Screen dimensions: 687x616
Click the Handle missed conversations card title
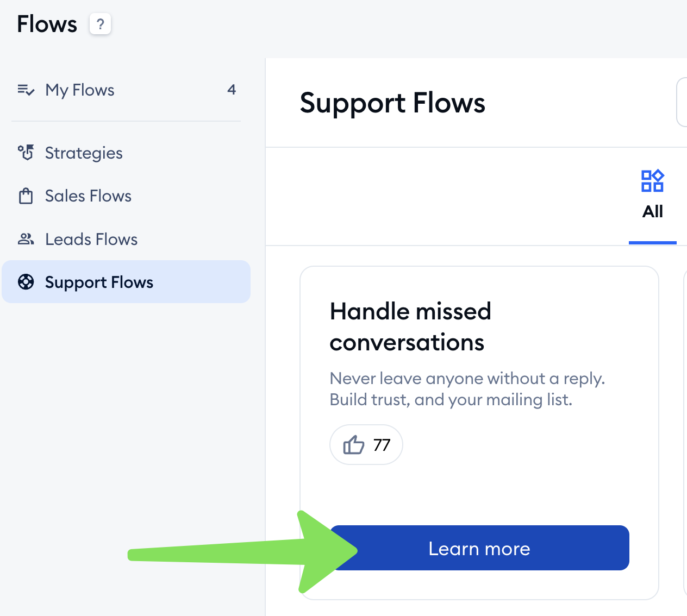[410, 326]
